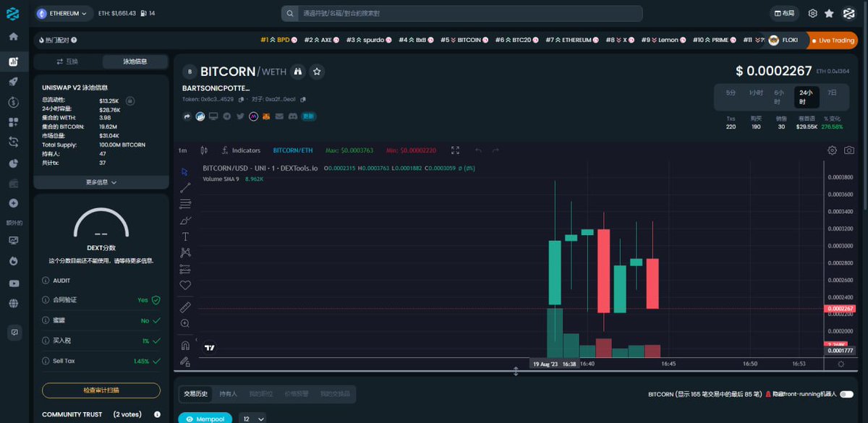
Task: Select the 1小时 timeframe option
Action: pos(756,93)
